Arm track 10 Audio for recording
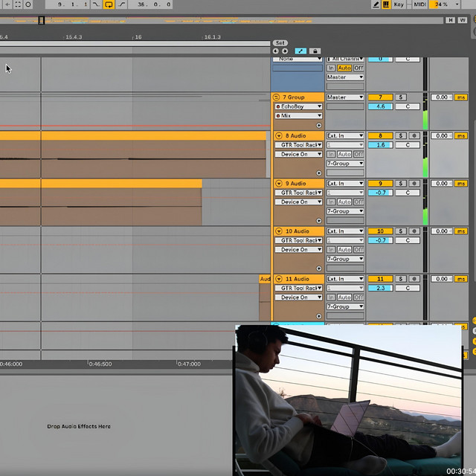Image resolution: width=476 pixels, height=476 pixels. tap(414, 231)
